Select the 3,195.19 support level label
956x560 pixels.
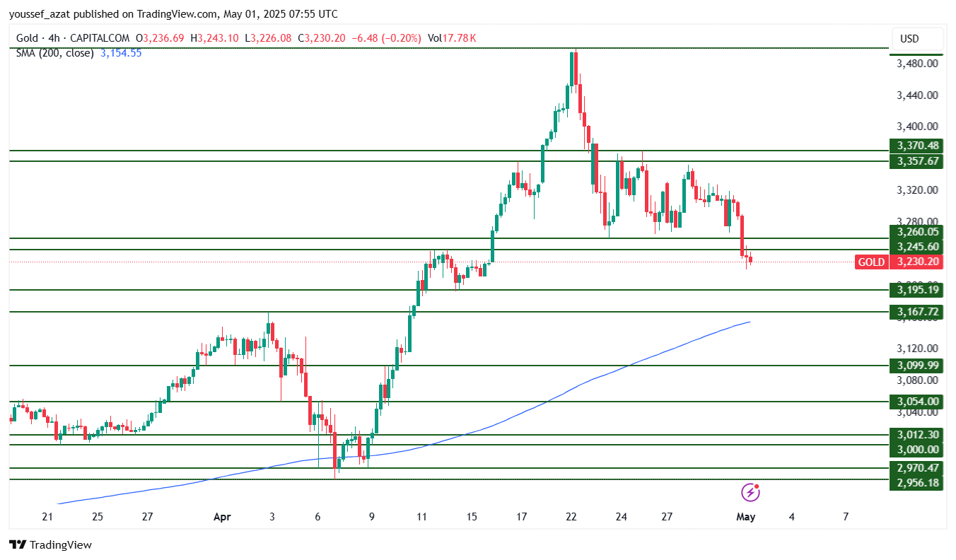[x=917, y=290]
